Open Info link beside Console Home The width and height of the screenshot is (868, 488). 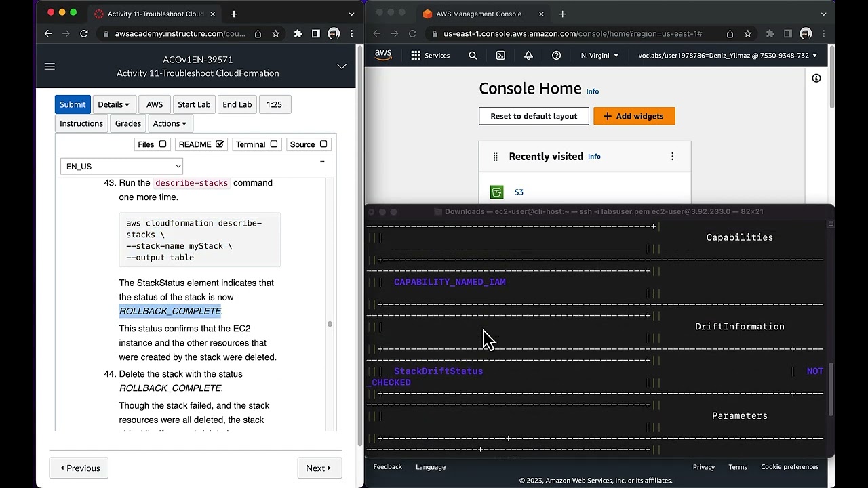tap(593, 91)
